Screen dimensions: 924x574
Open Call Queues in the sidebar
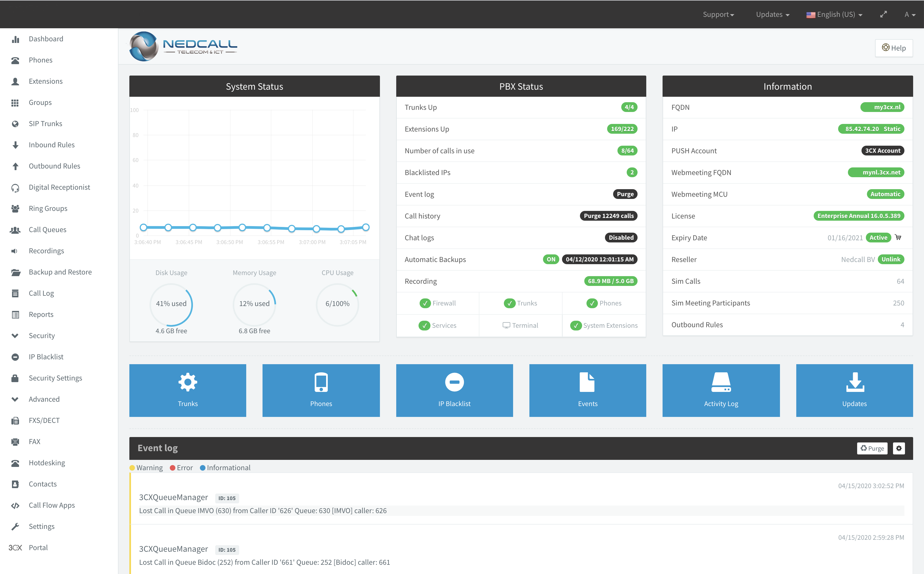click(x=48, y=230)
